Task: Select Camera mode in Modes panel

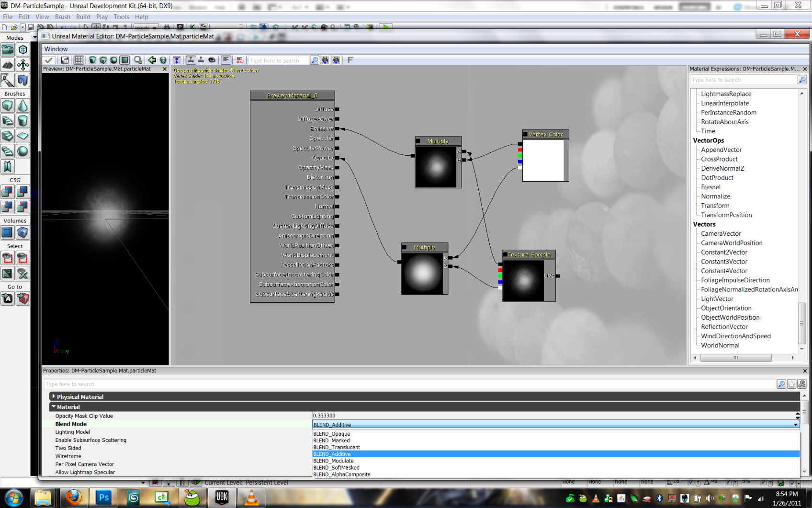Action: click(8, 49)
